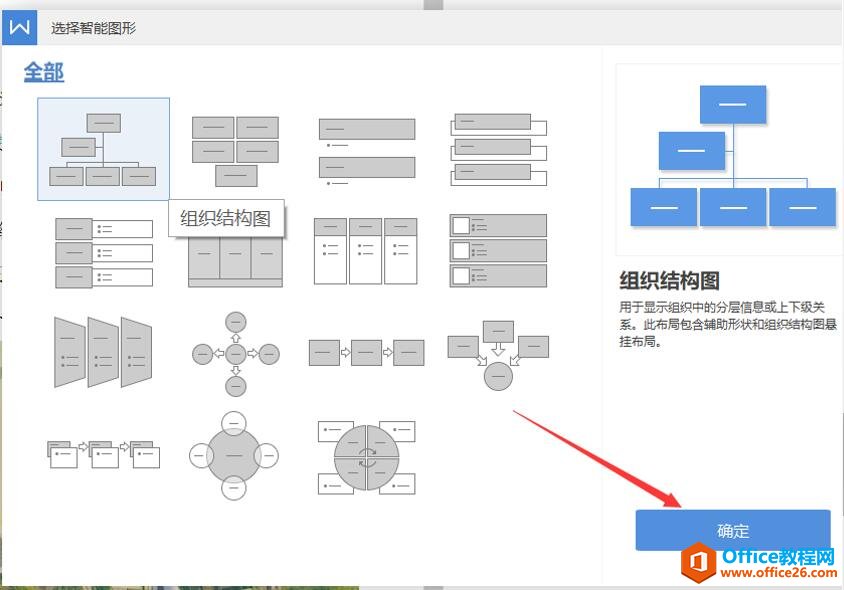844x590 pixels.
Task: Open the 全部 category heading
Action: coord(44,72)
